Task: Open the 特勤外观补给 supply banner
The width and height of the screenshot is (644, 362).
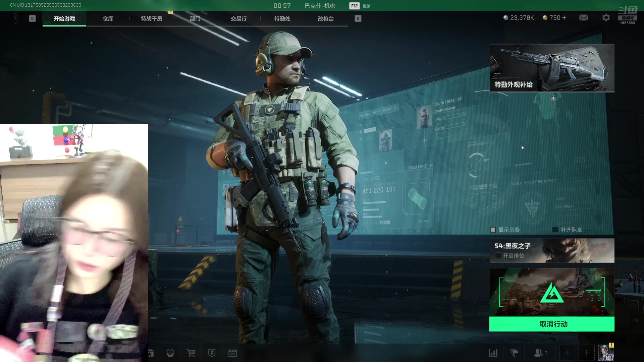Action: click(552, 68)
